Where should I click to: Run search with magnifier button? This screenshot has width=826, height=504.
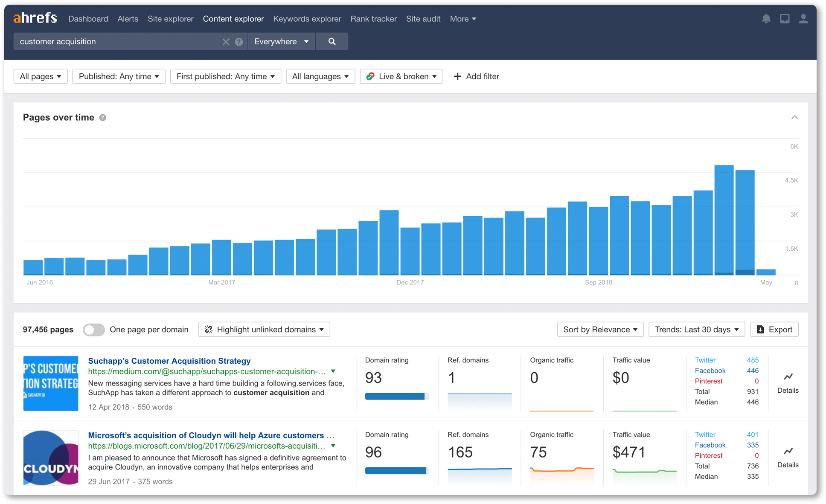click(332, 41)
